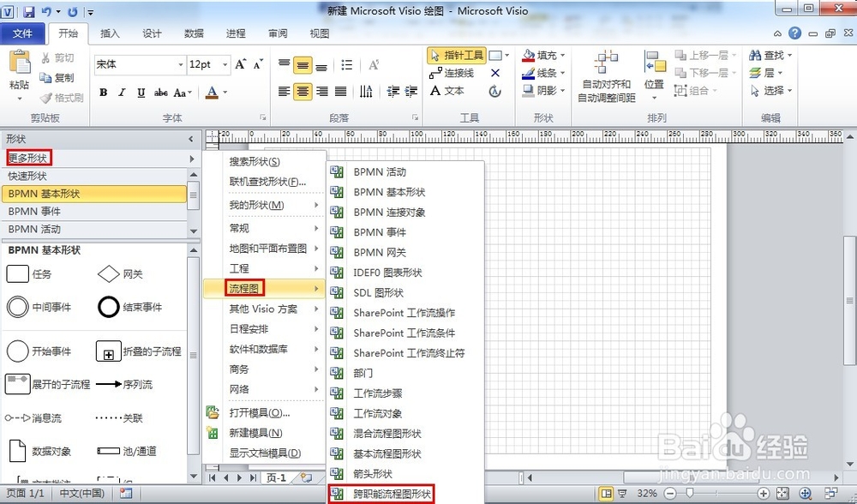Toggle middle vertical text alignment
This screenshot has height=504, width=857.
point(303,66)
